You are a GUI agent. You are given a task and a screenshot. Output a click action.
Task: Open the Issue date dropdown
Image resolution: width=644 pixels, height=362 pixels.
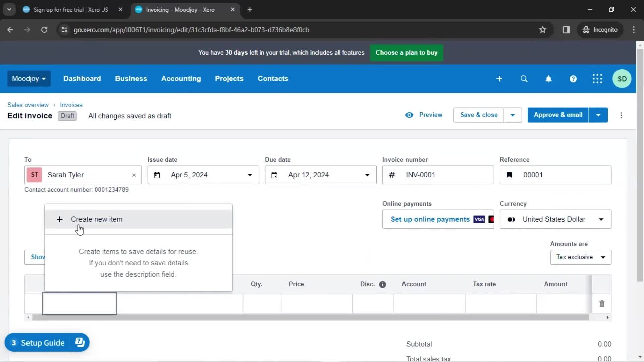coord(250,175)
